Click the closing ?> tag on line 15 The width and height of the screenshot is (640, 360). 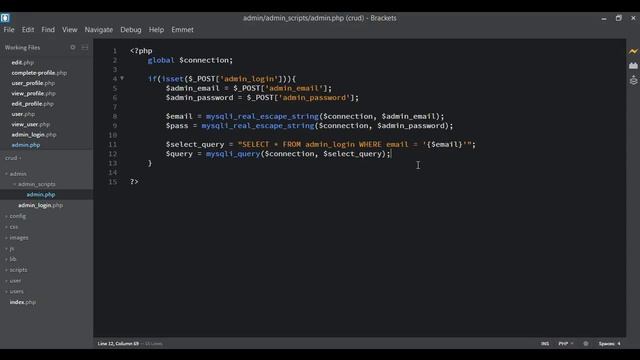pos(134,182)
